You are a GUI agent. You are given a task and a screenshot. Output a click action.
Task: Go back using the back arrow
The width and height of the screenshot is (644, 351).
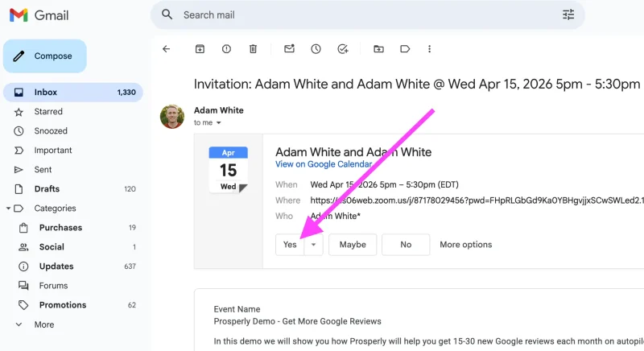[167, 49]
